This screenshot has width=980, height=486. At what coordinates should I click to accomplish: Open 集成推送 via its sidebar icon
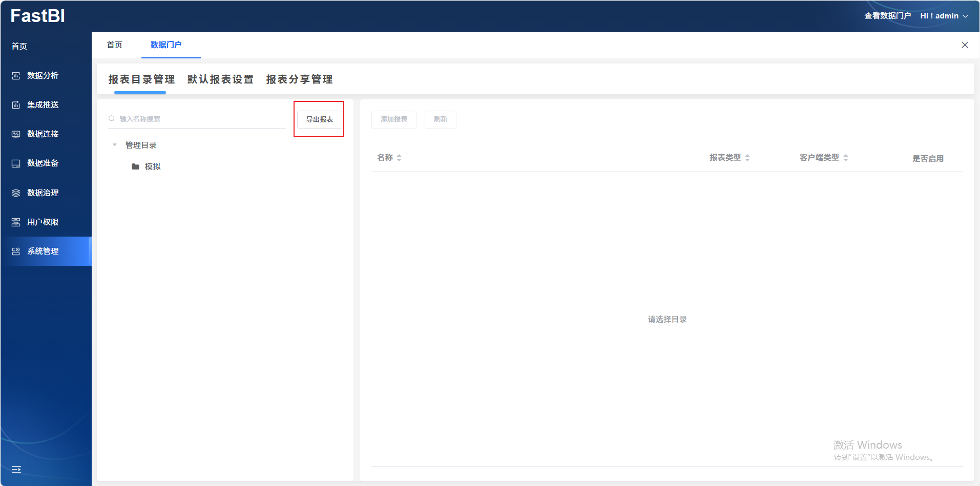(x=16, y=105)
